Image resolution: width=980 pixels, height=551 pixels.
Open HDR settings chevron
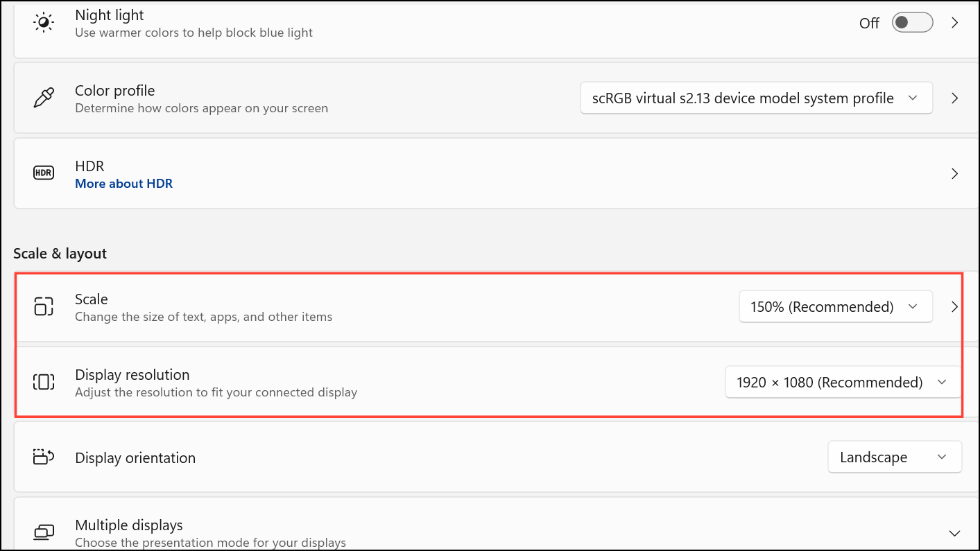(955, 173)
